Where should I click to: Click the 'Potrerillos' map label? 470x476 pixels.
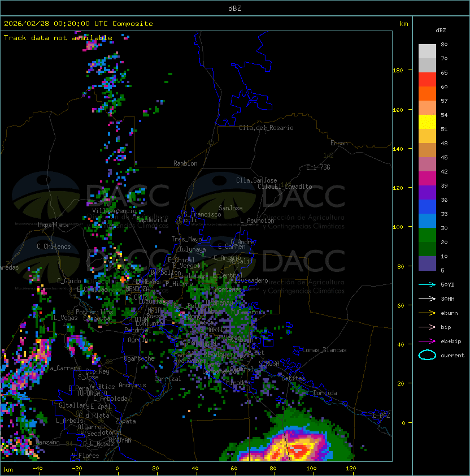coord(94,311)
